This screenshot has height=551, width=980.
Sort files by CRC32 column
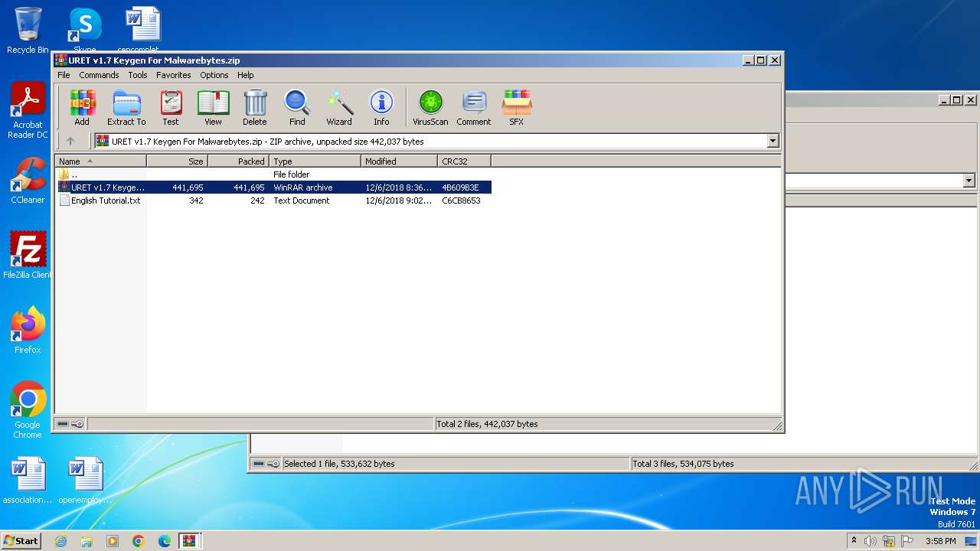[x=464, y=161]
